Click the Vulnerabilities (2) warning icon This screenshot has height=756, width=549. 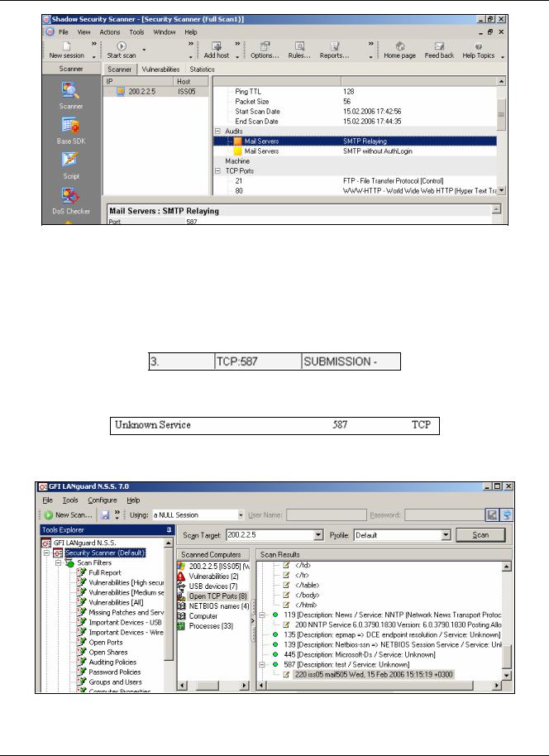point(181,577)
